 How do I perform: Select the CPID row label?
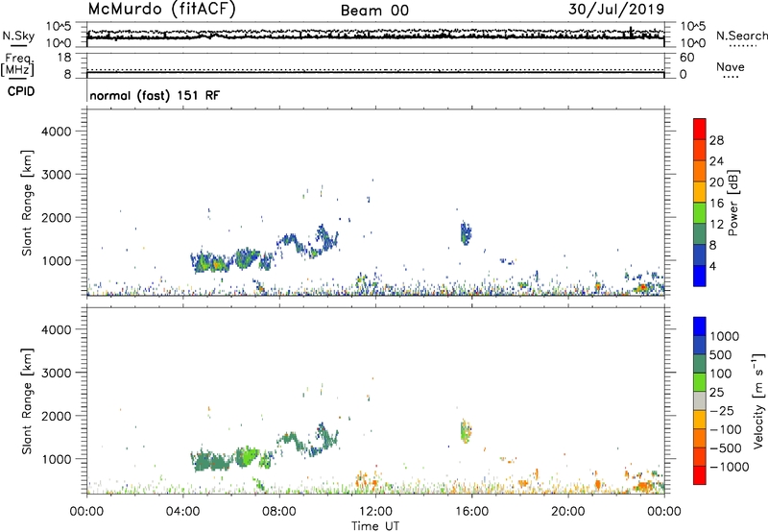click(x=21, y=91)
